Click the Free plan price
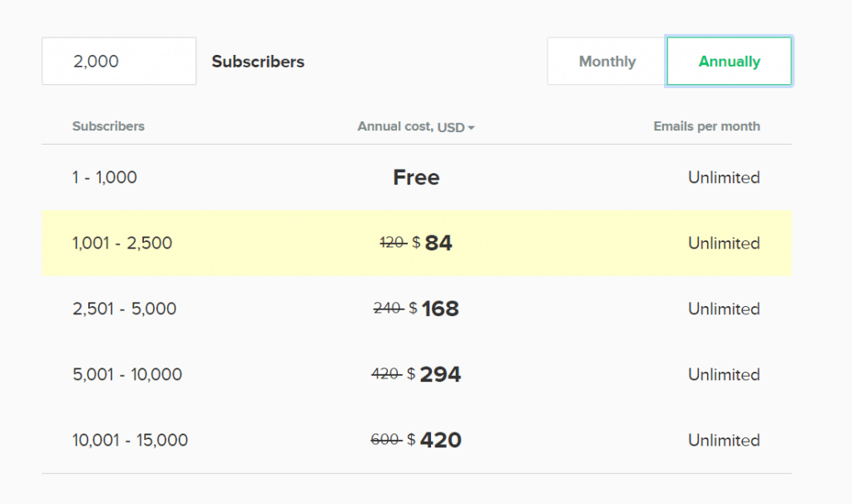The height and width of the screenshot is (504, 852). point(416,177)
